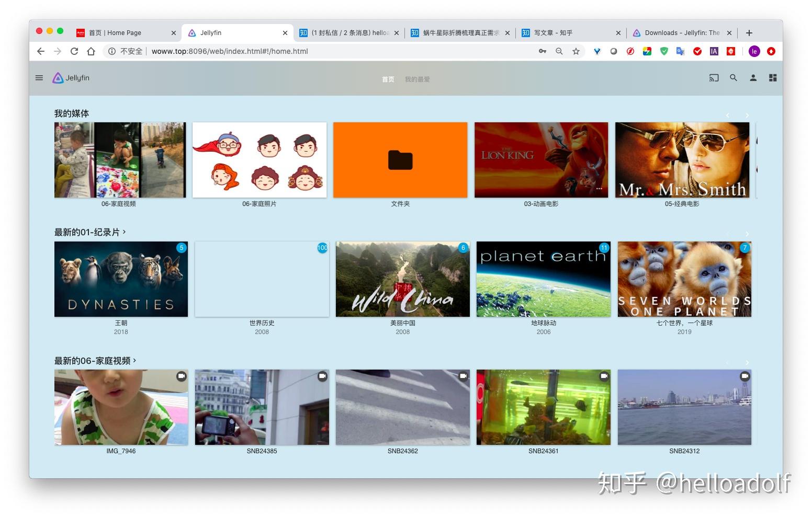The image size is (812, 517).
Task: Open 05-经典电影 library
Action: click(x=682, y=160)
